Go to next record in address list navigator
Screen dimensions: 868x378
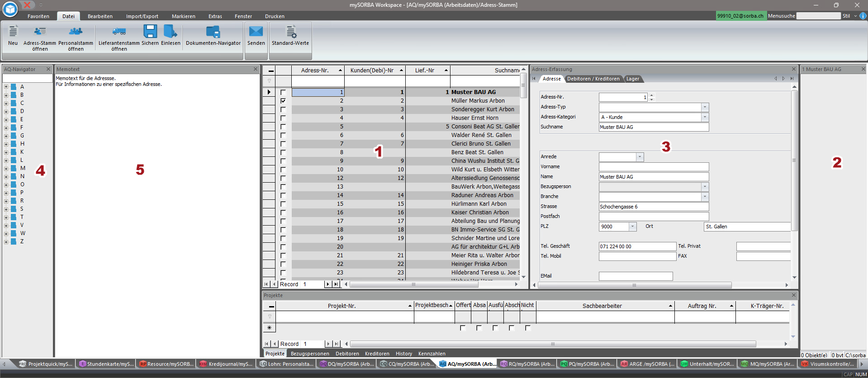tap(328, 284)
